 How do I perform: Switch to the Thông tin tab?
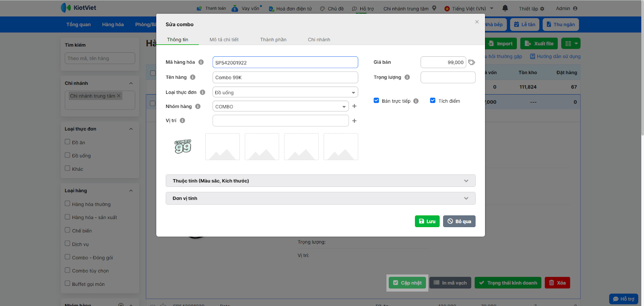click(x=178, y=39)
